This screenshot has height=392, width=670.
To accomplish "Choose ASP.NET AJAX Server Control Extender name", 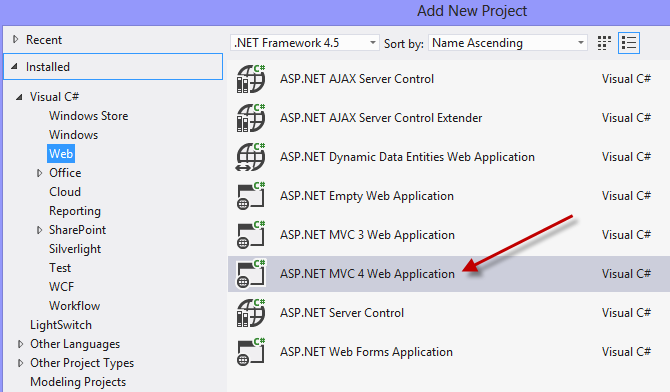I will tap(381, 118).
